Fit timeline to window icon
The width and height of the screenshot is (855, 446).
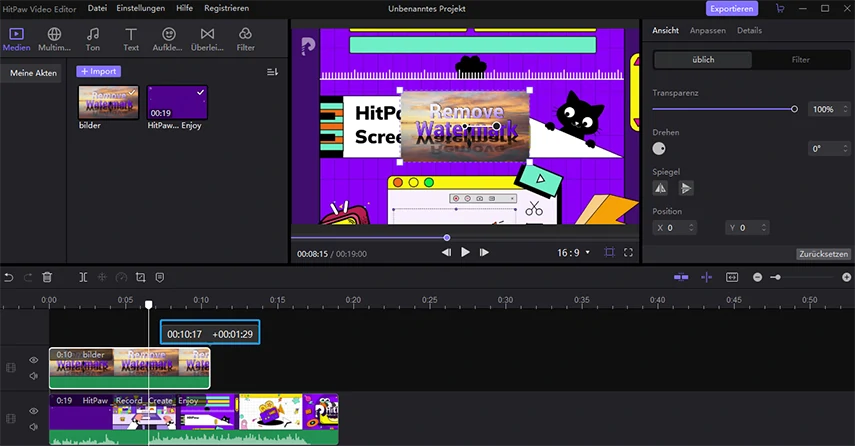tap(732, 278)
